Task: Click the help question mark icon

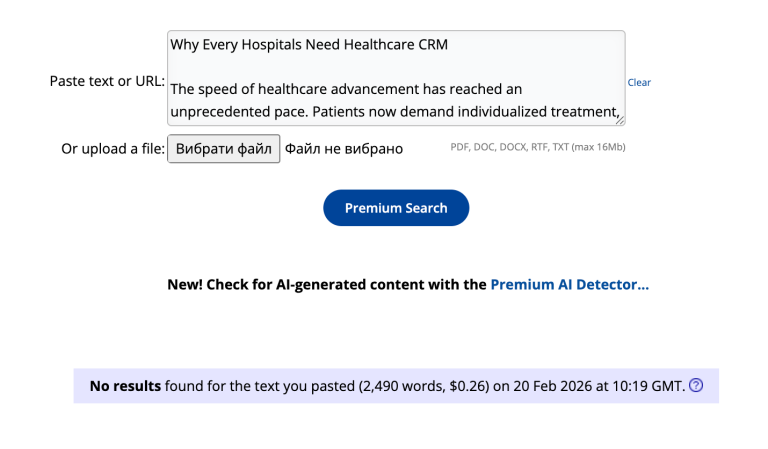Action: click(697, 385)
